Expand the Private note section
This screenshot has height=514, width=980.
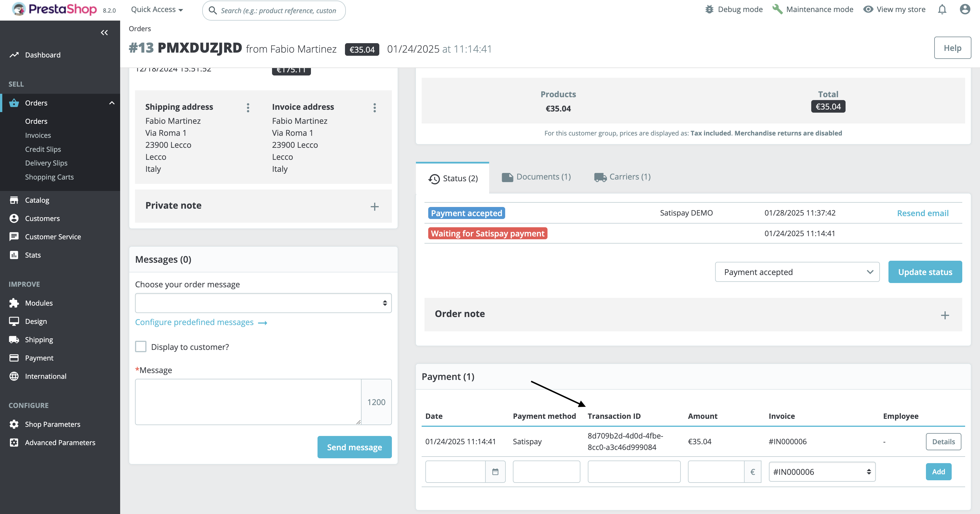(x=374, y=206)
